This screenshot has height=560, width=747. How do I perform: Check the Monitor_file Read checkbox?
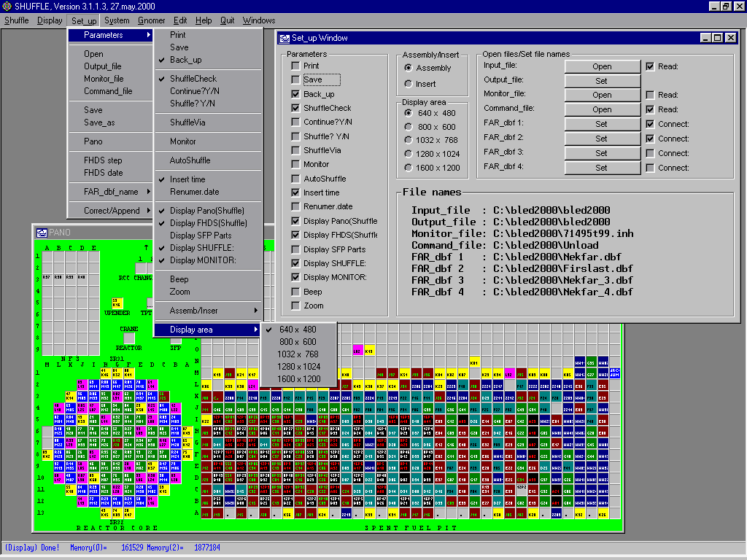point(650,95)
